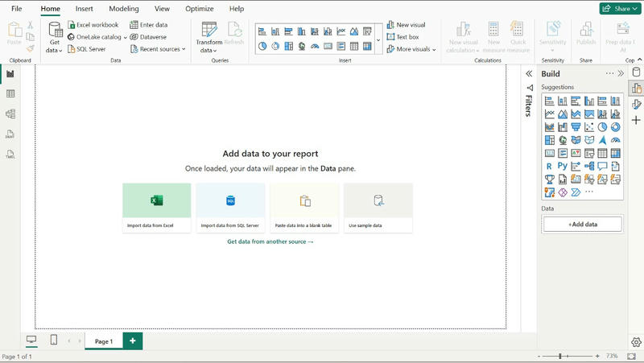The height and width of the screenshot is (363, 644).
Task: Switch to mobile layout view
Action: [54, 340]
